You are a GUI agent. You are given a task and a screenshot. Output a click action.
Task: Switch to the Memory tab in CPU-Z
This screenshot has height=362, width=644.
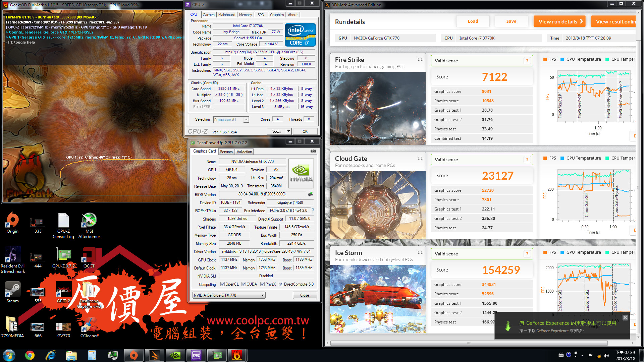coord(246,15)
